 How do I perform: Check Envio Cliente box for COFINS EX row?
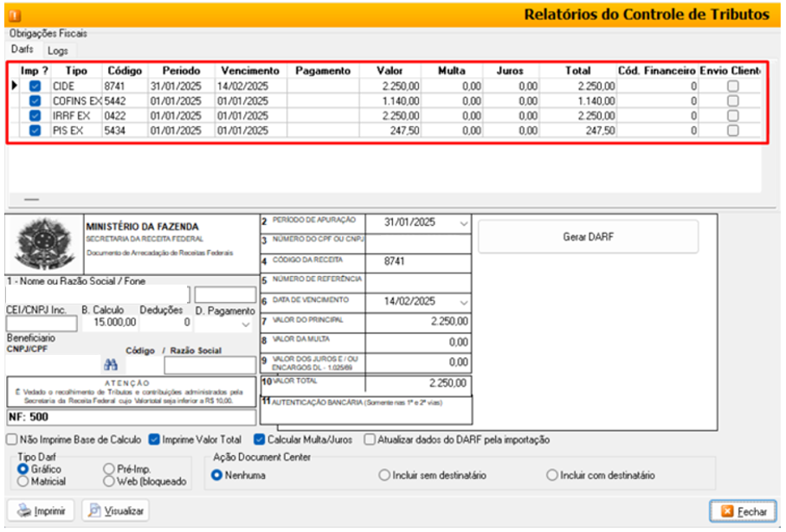click(x=733, y=100)
